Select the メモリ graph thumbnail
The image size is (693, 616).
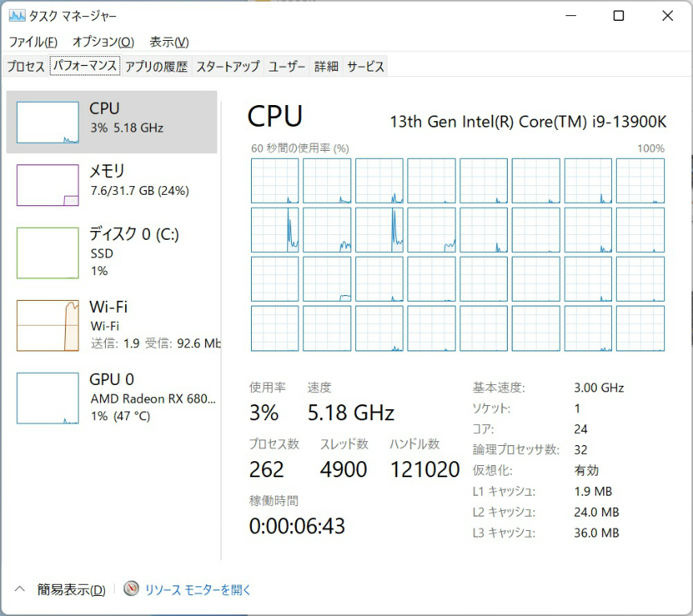(x=48, y=185)
